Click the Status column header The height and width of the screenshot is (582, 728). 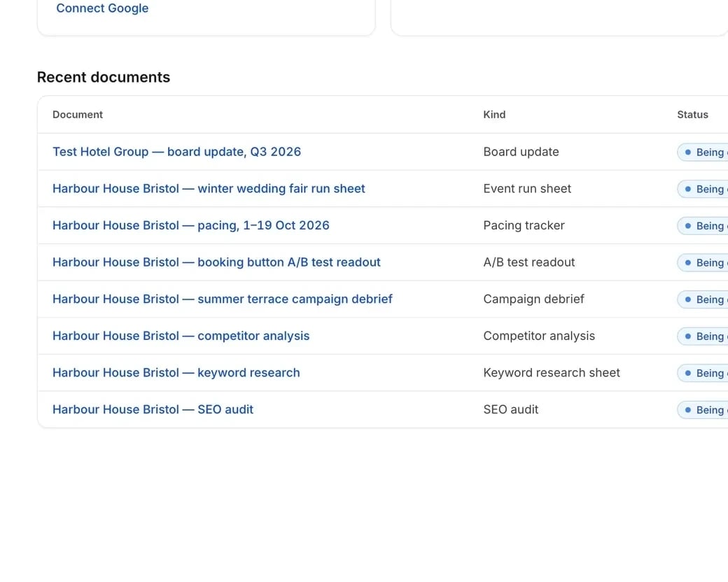point(692,115)
